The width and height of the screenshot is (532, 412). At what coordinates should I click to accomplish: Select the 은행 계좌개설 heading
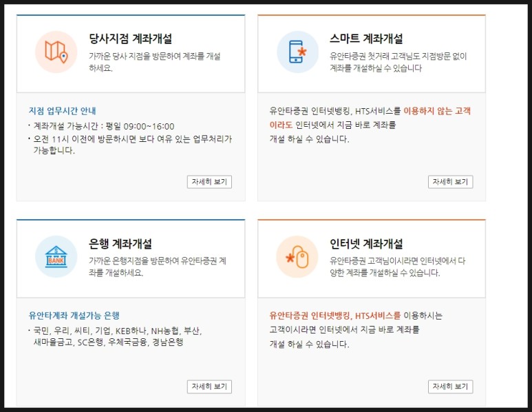tap(120, 243)
